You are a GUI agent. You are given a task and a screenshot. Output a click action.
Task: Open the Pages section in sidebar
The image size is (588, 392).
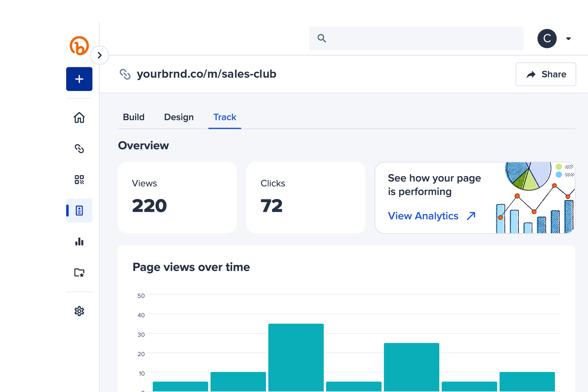(79, 211)
